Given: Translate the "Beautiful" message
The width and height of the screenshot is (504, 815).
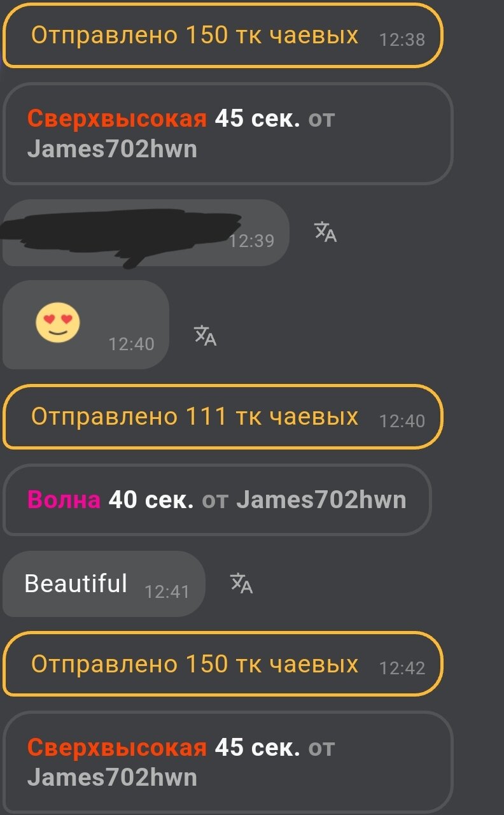Looking at the screenshot, I should click(x=241, y=583).
